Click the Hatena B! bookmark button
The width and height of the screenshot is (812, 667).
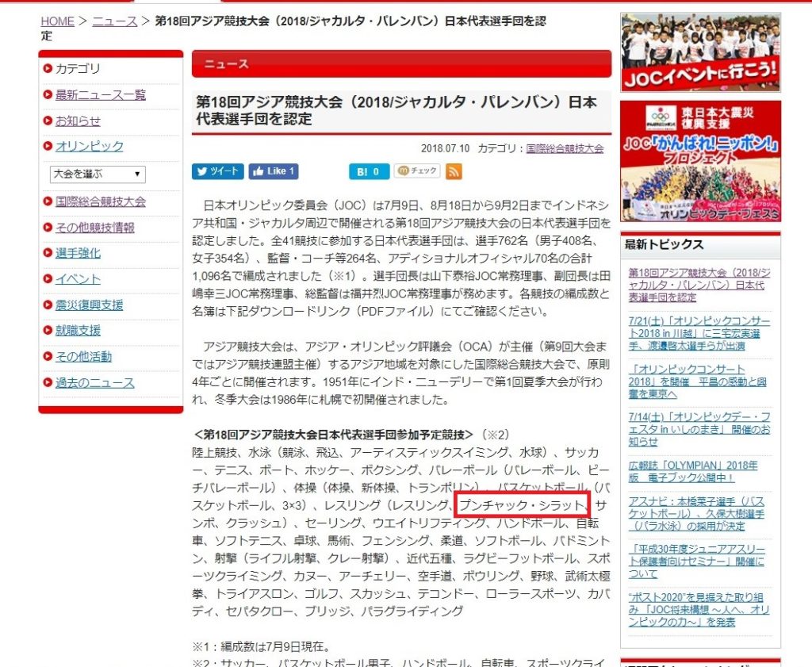pos(369,171)
